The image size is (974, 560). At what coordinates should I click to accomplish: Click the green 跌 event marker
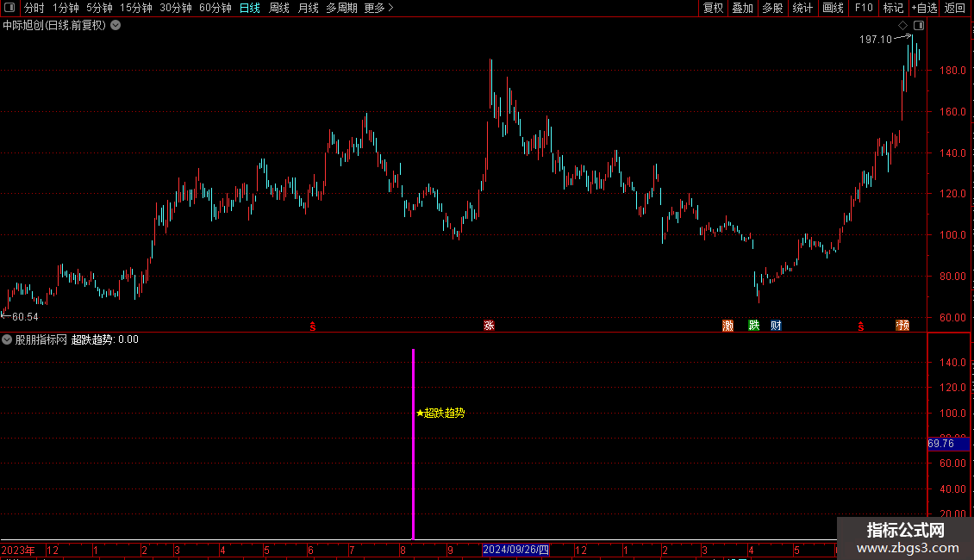pyautogui.click(x=753, y=326)
